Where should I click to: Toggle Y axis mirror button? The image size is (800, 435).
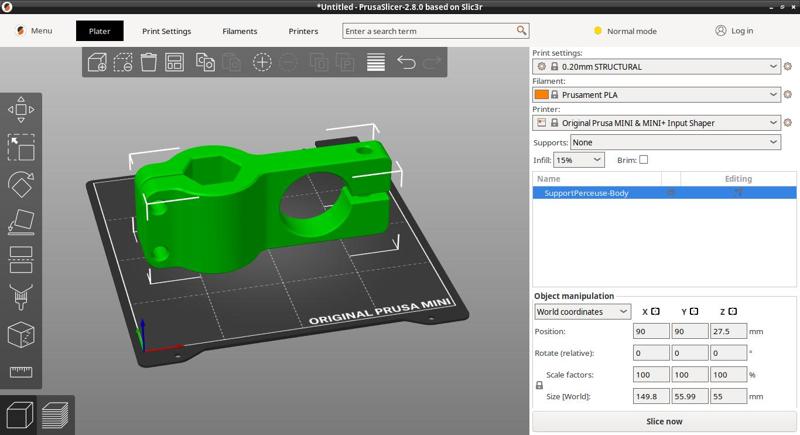pos(694,311)
